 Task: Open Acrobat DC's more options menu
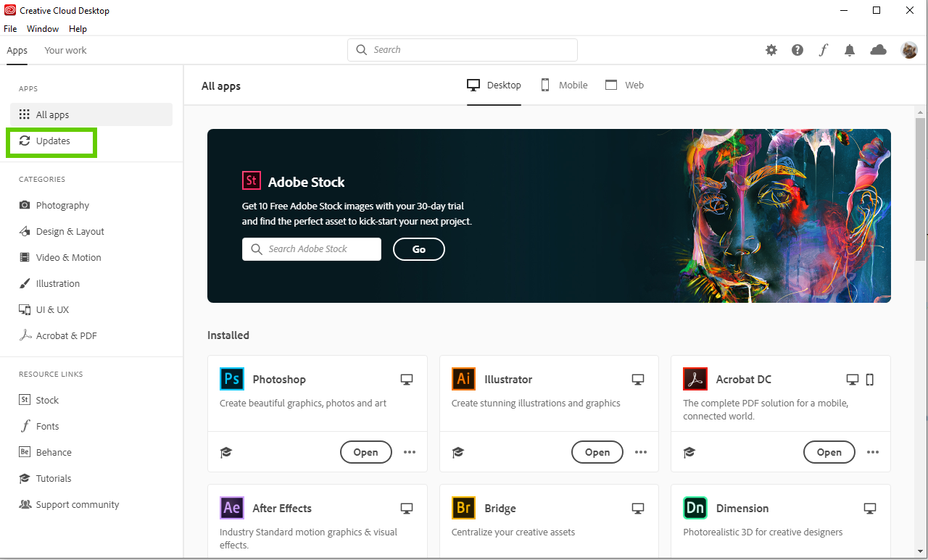click(873, 452)
